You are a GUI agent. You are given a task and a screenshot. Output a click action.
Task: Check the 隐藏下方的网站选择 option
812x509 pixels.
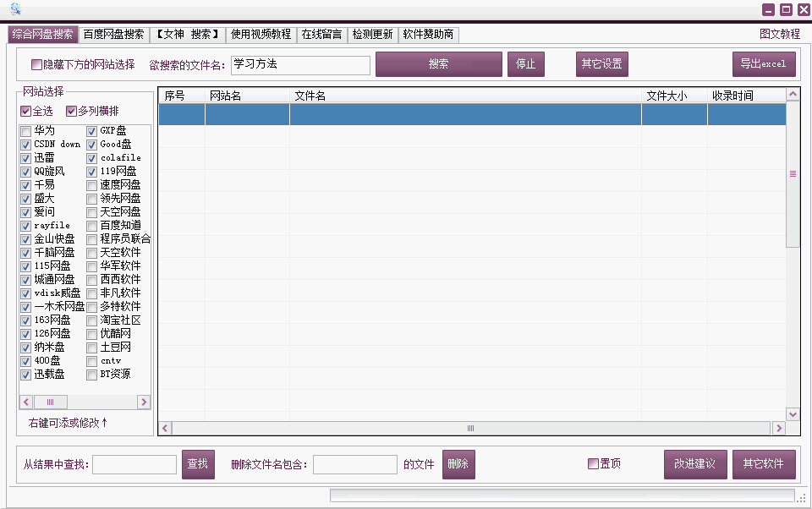(35, 64)
